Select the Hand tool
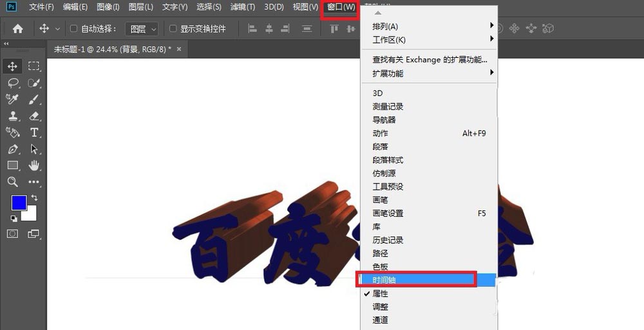644x330 pixels. point(33,165)
